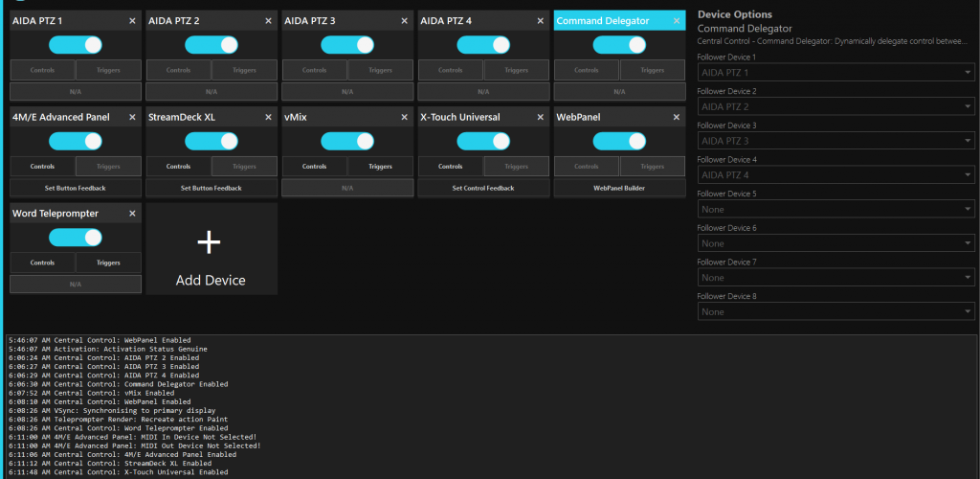Turn off the 4M/E Advanced Panel switch

76,141
